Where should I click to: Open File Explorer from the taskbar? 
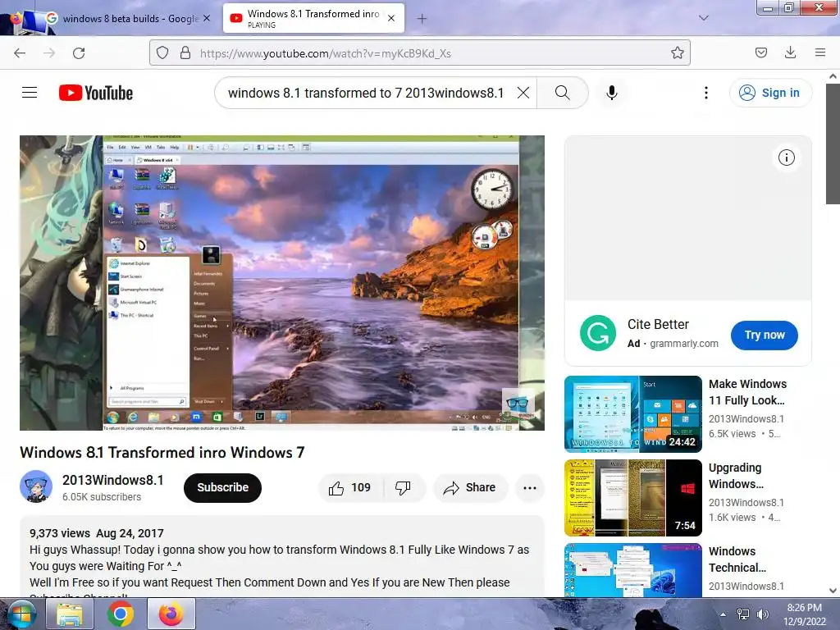coord(70,614)
